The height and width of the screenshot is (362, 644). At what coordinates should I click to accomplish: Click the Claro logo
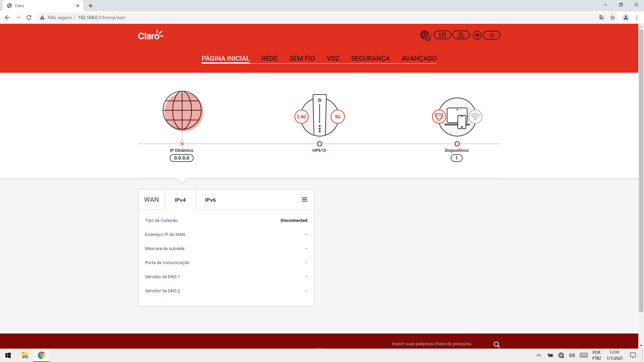tap(151, 35)
